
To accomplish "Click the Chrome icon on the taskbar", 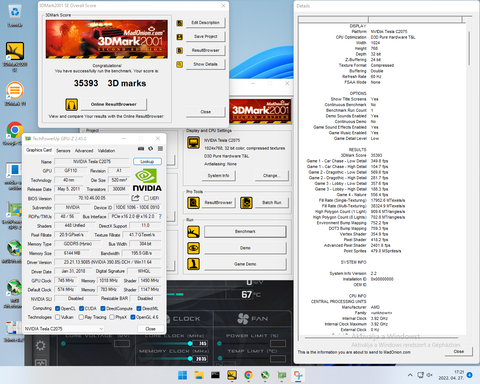I will (x=248, y=375).
